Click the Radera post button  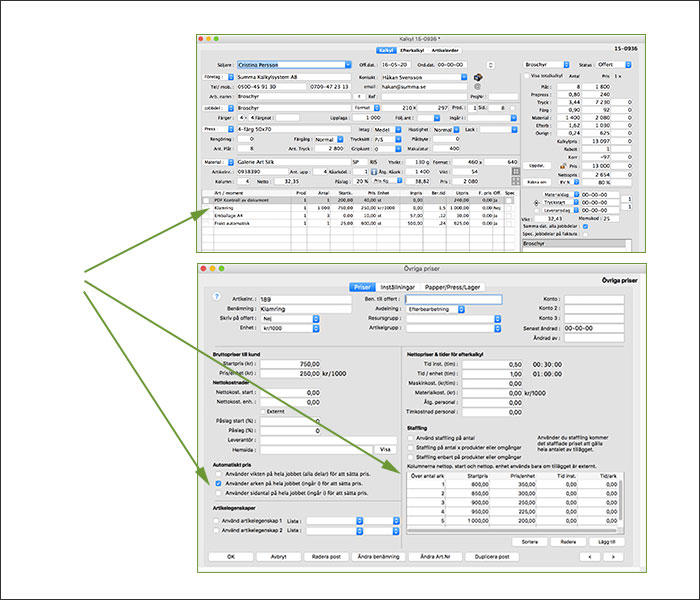pos(326,557)
